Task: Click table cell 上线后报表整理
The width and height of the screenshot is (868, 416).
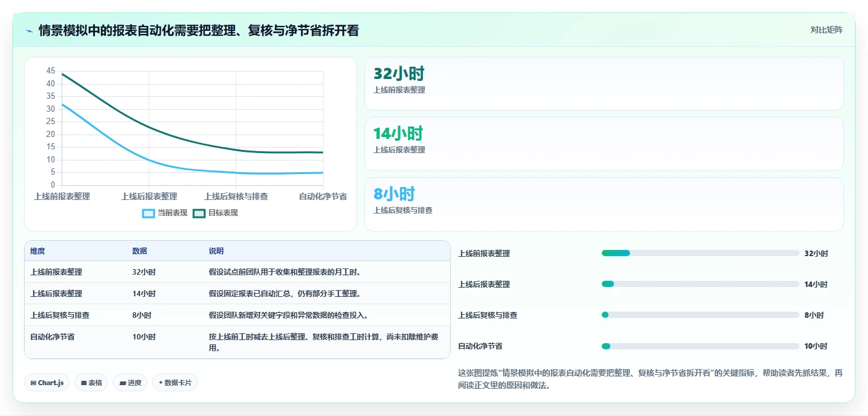Action: point(56,293)
